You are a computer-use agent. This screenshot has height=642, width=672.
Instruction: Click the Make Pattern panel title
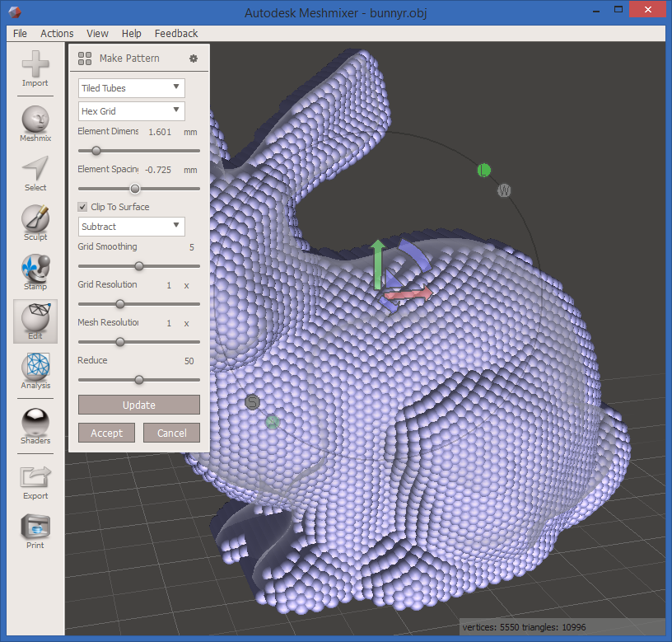click(129, 59)
